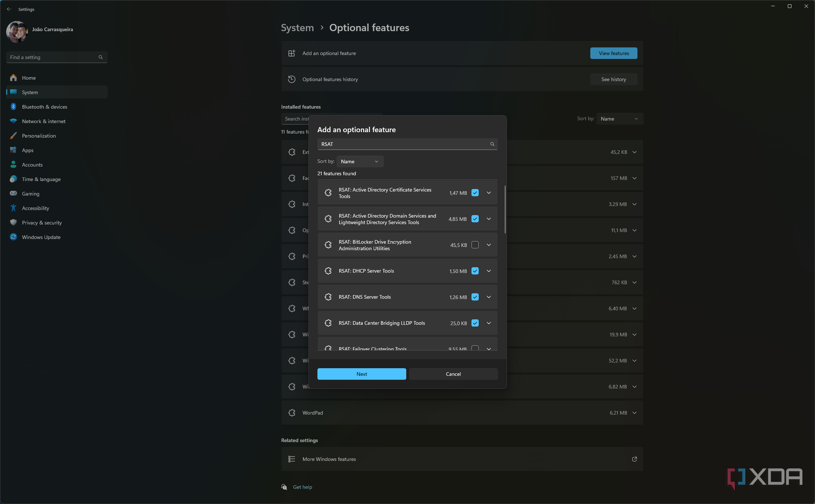This screenshot has height=504, width=815.
Task: Click the external link icon for More Windows features
Action: [x=635, y=459]
